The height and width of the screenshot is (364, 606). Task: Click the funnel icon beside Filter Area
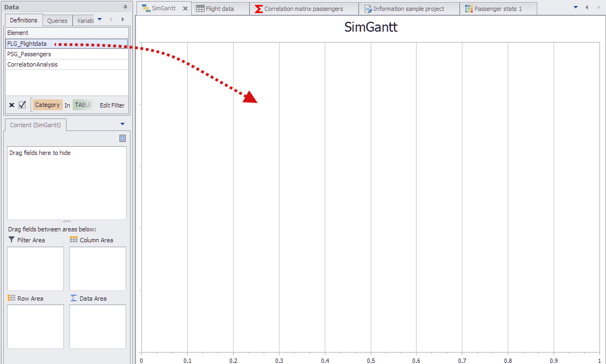click(x=10, y=240)
